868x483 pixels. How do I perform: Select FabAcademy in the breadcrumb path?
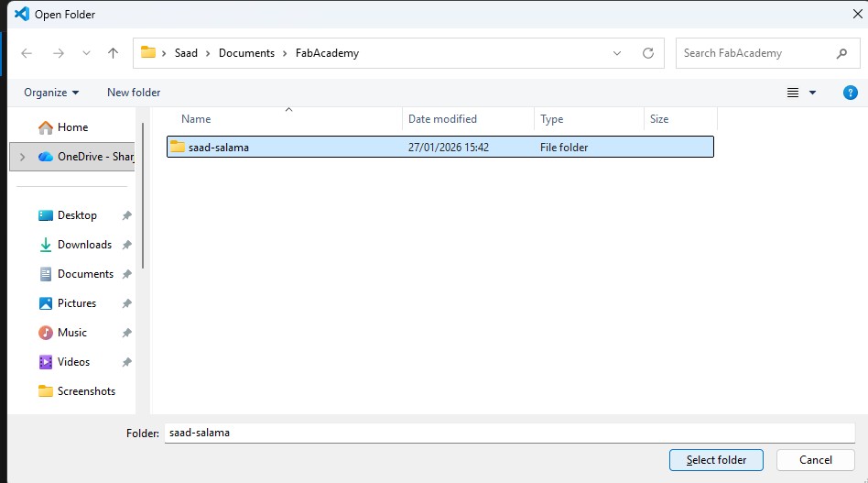coord(327,53)
